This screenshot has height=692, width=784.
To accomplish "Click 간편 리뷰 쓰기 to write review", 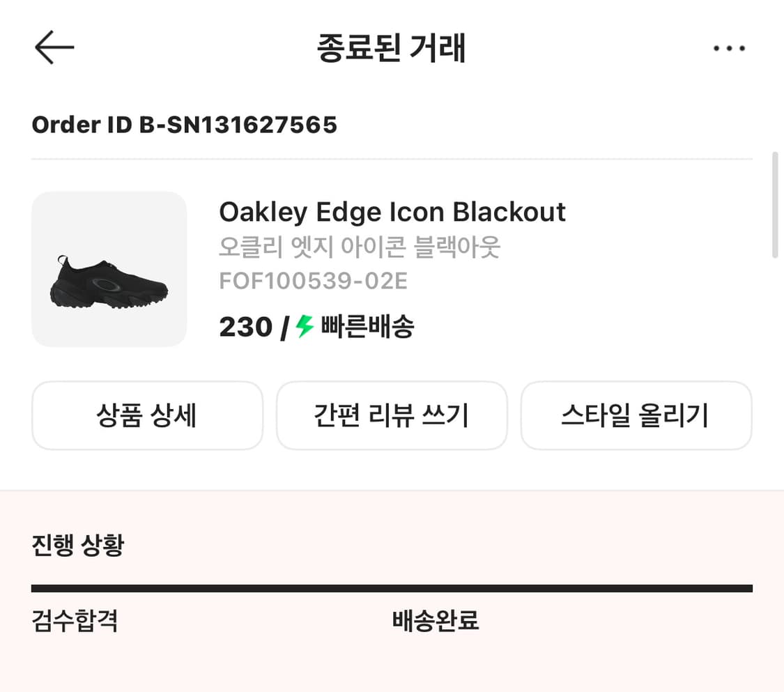I will 392,415.
